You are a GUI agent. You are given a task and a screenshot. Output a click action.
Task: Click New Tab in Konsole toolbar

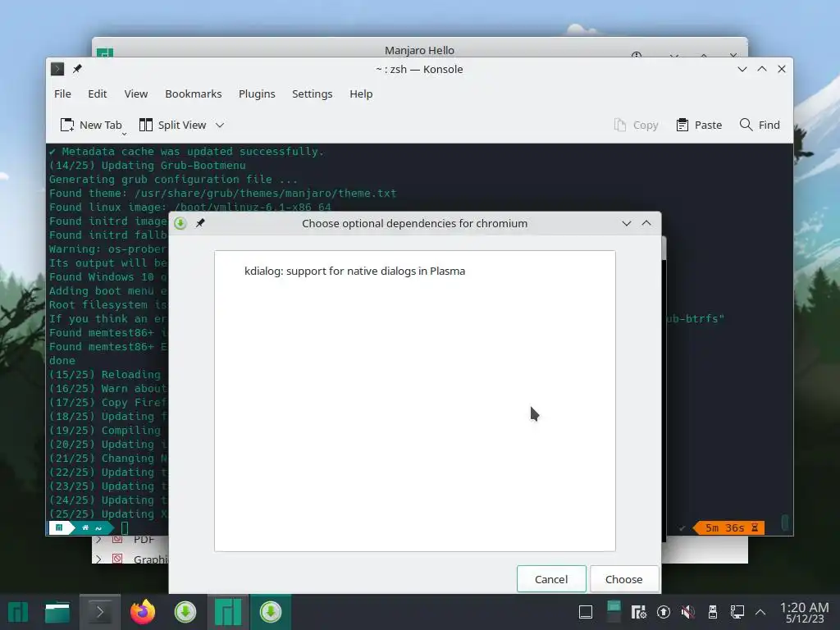[91, 125]
